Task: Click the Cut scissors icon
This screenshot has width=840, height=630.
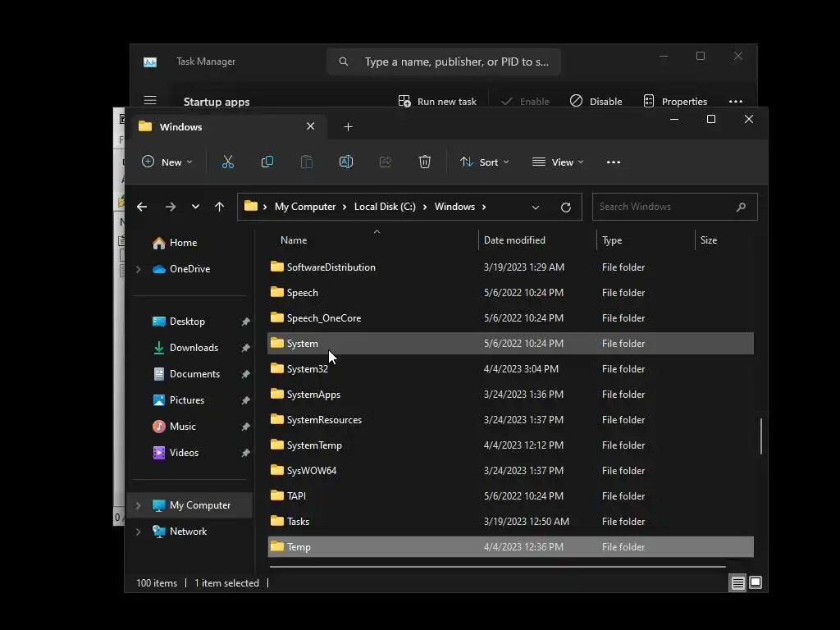Action: (x=228, y=162)
